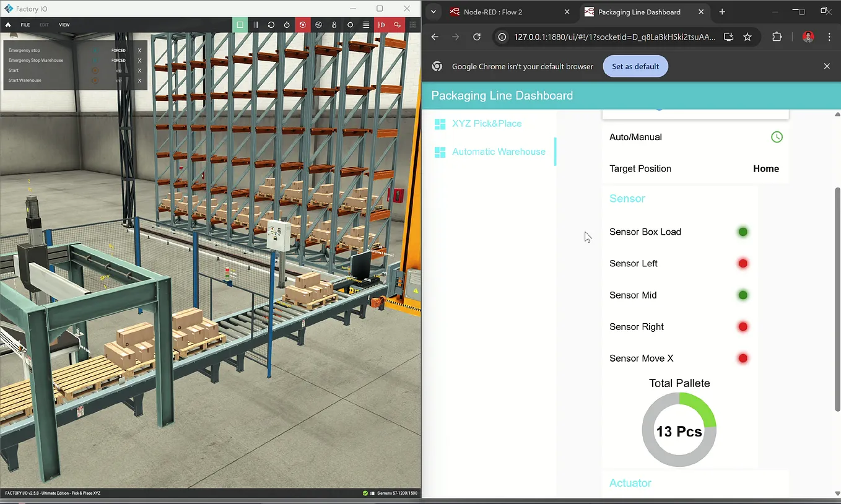Open the VIEW menu in Factory IO
Screen dimensions: 841x504
click(64, 25)
